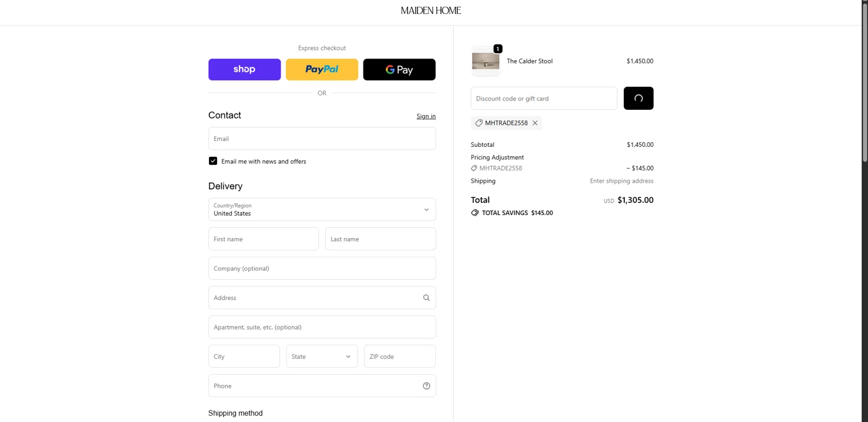868x422 pixels.
Task: Focus the ZIP code field
Action: [400, 357]
